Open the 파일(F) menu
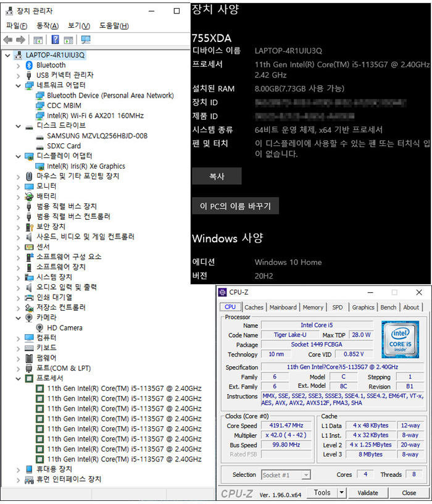Viewport: 432px width, 504px height. point(17,26)
